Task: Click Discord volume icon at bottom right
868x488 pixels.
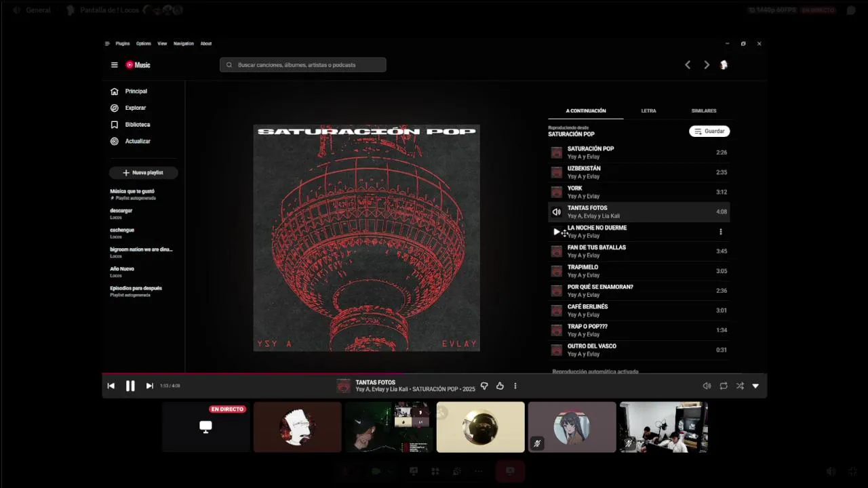Action: pos(831,471)
